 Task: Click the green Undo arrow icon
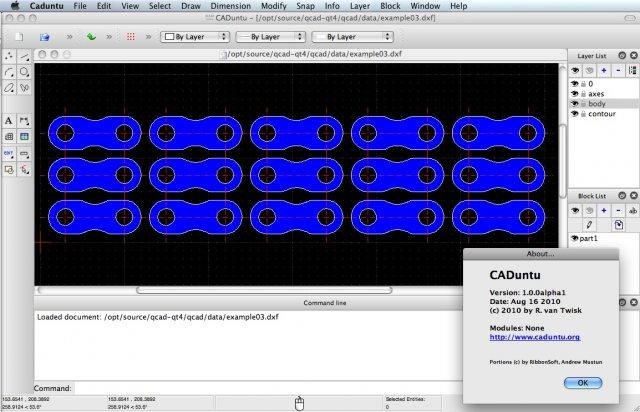pos(91,37)
